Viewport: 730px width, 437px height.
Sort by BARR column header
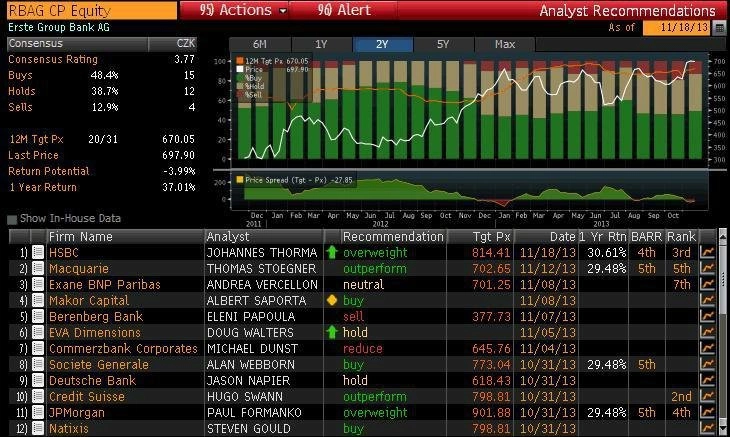tap(647, 236)
